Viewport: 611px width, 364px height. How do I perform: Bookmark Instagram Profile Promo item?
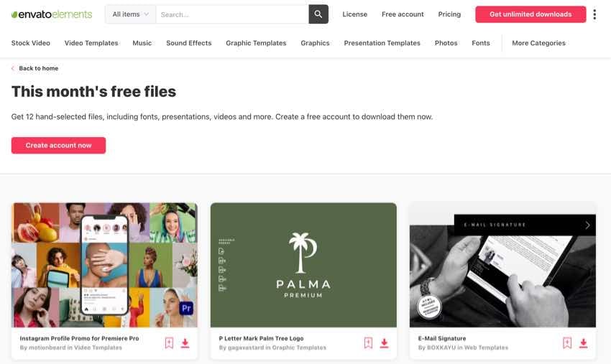(x=169, y=343)
